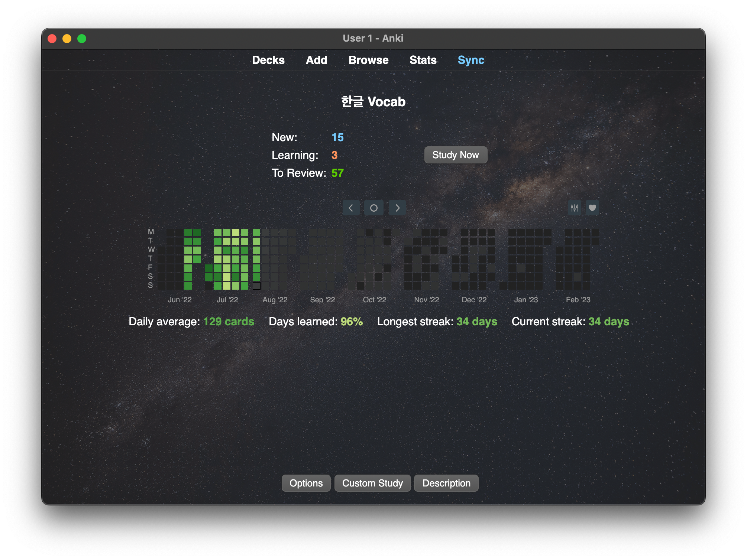747x560 pixels.
Task: Click the green fullscreen button
Action: [82, 39]
